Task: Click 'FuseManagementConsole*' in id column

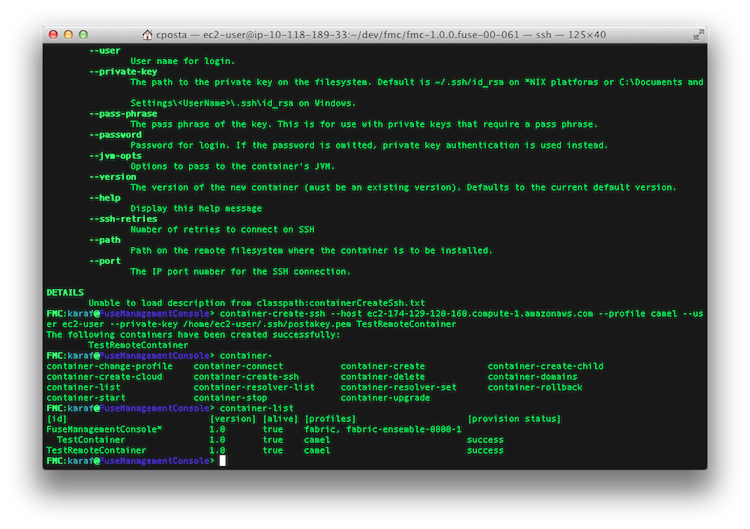Action: tap(104, 430)
